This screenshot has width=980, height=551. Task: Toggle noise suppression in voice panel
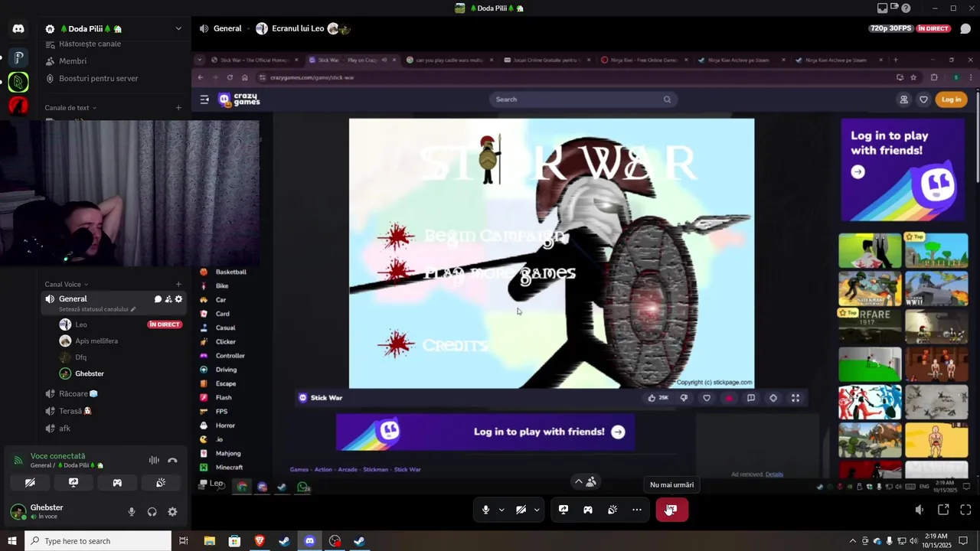[154, 460]
